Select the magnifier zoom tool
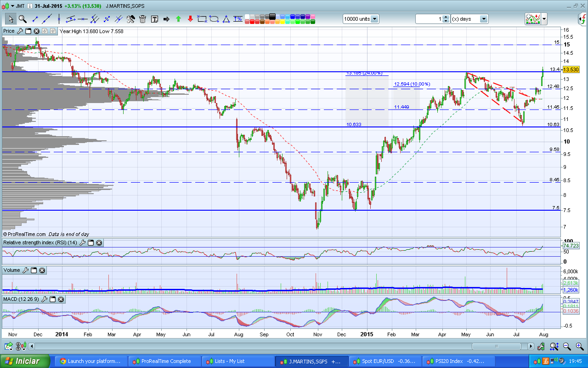588x368 pixels. 23,19
